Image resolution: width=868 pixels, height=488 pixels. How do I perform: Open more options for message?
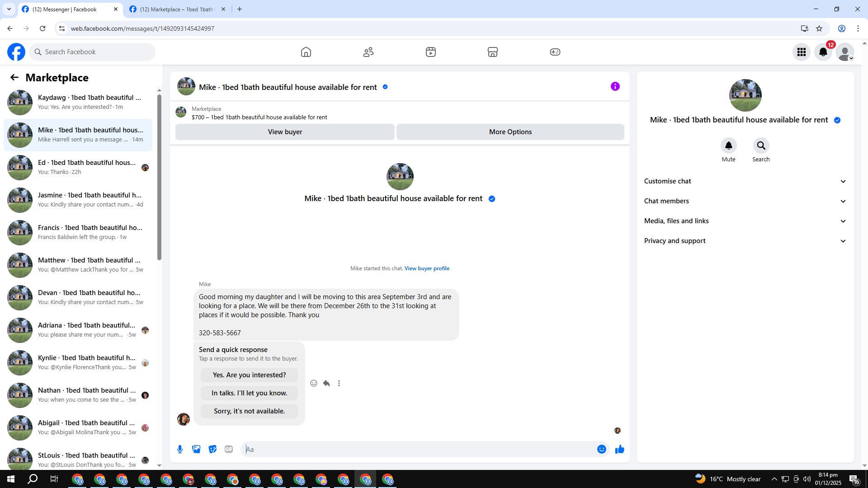(339, 383)
